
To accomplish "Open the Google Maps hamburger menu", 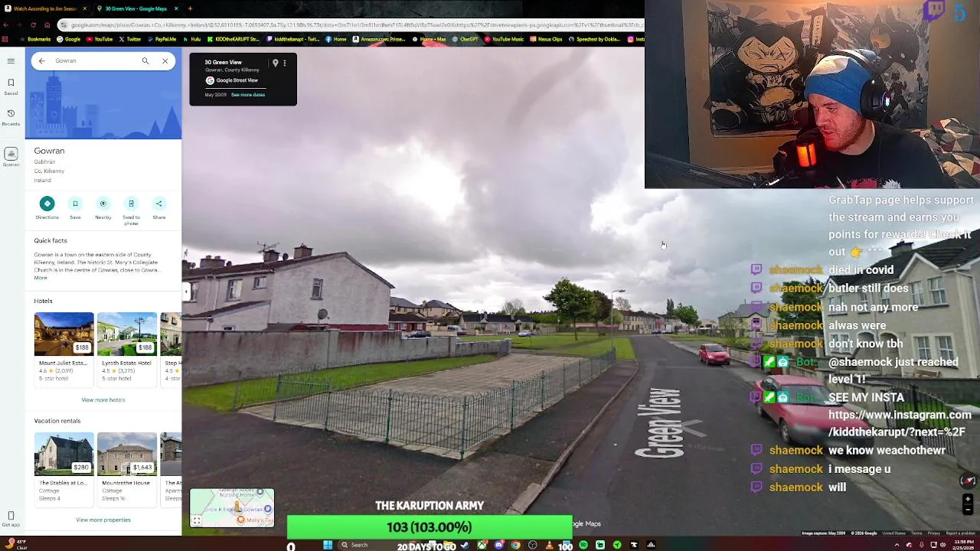I will click(11, 60).
